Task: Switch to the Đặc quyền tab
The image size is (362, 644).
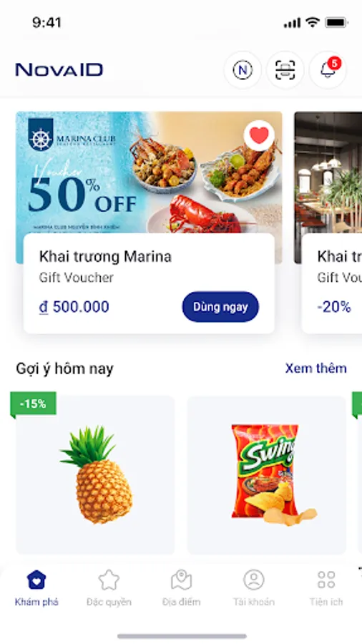Action: point(109,588)
